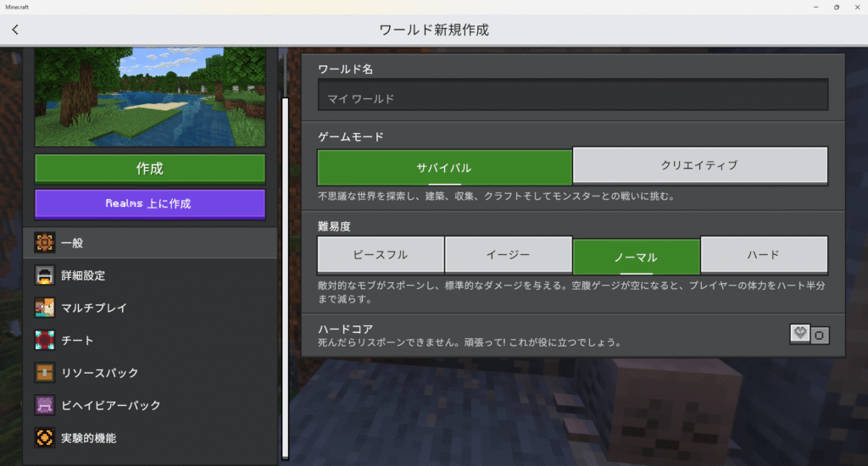Select the ビヘイビアーパック tab
This screenshot has width=868, height=466.
(150, 405)
